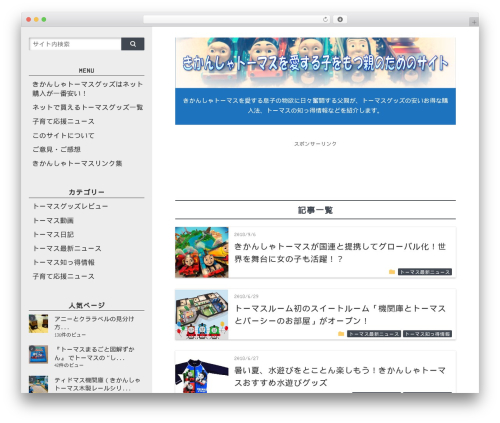
Task: Click swimwear thumbnail of 水遊びグッズ article
Action: coord(202,375)
